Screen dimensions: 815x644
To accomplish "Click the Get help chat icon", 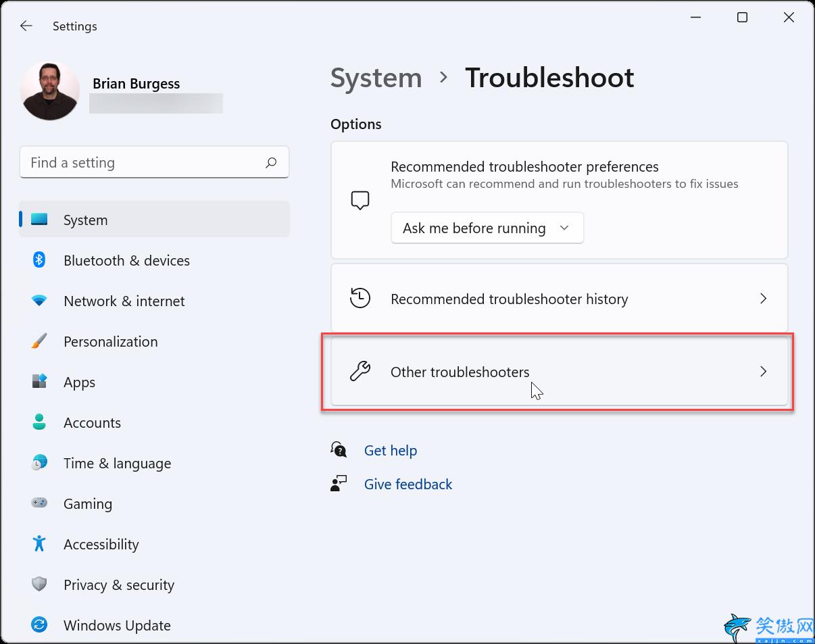I will [x=339, y=449].
